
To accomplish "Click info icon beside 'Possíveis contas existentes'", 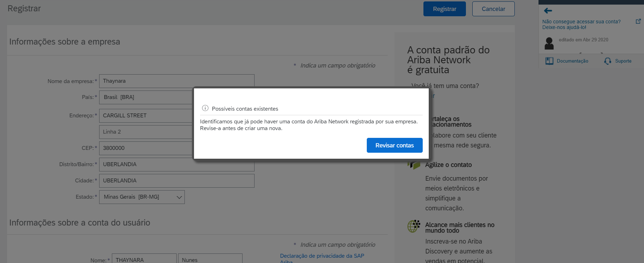I will pyautogui.click(x=205, y=108).
